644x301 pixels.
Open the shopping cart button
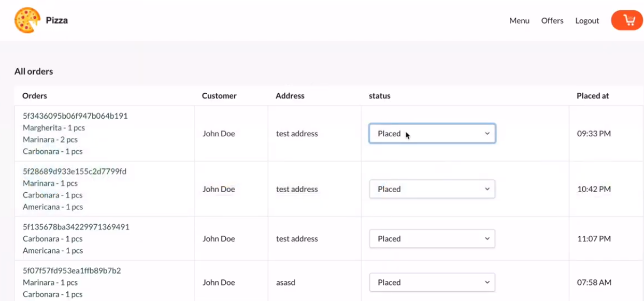627,20
